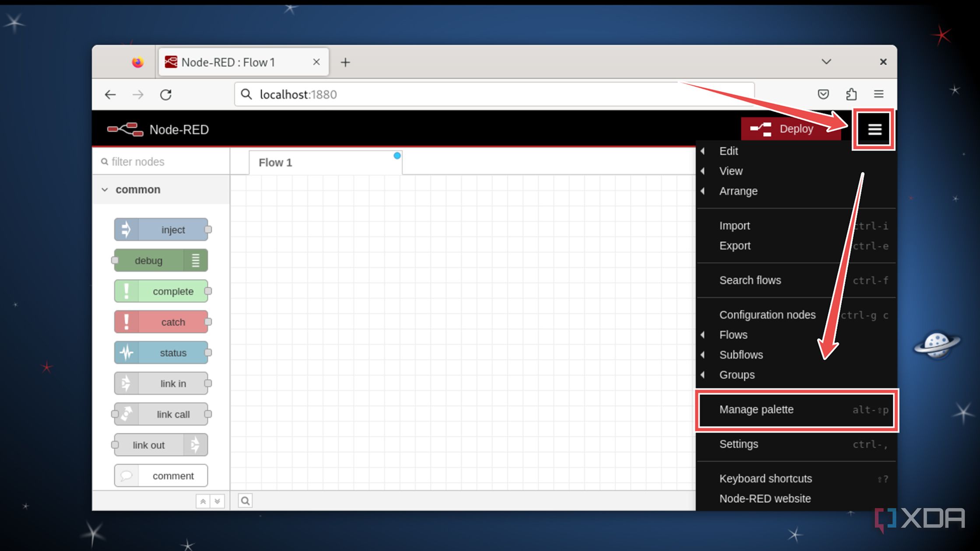
Task: Reload the page in Firefox
Action: point(166,94)
